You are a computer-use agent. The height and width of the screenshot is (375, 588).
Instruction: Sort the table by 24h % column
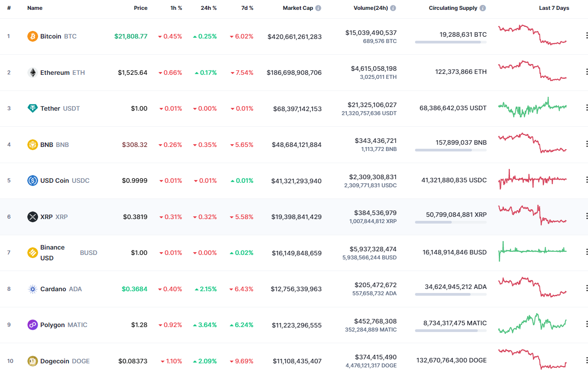[x=208, y=8]
